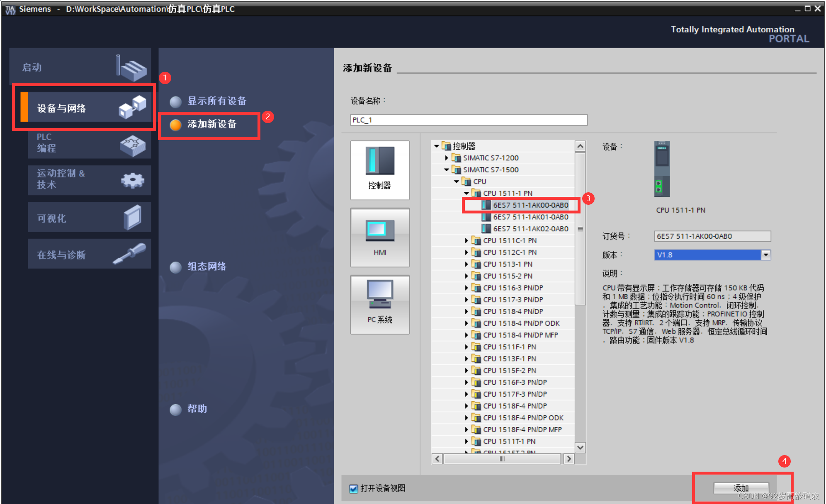Click the 6ES7 511-1AK02-0AB0 module icon
The image size is (826, 504).
486,229
